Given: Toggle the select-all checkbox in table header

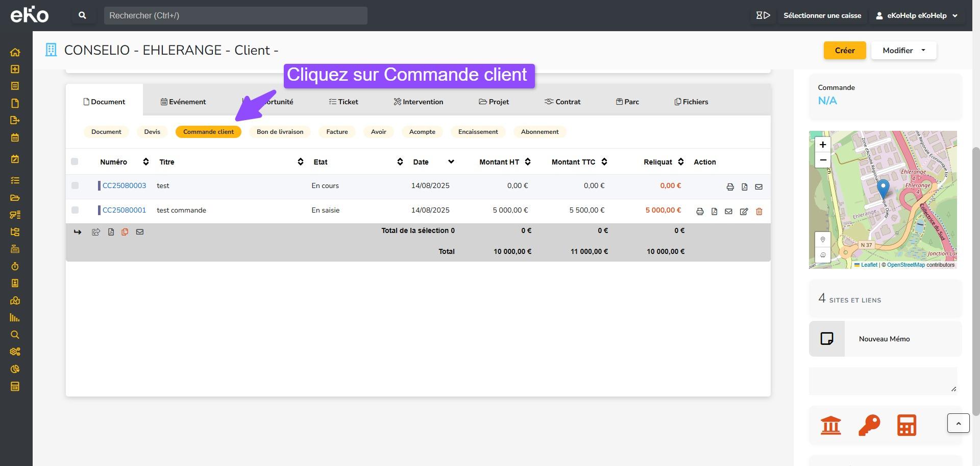Looking at the screenshot, I should 75,161.
